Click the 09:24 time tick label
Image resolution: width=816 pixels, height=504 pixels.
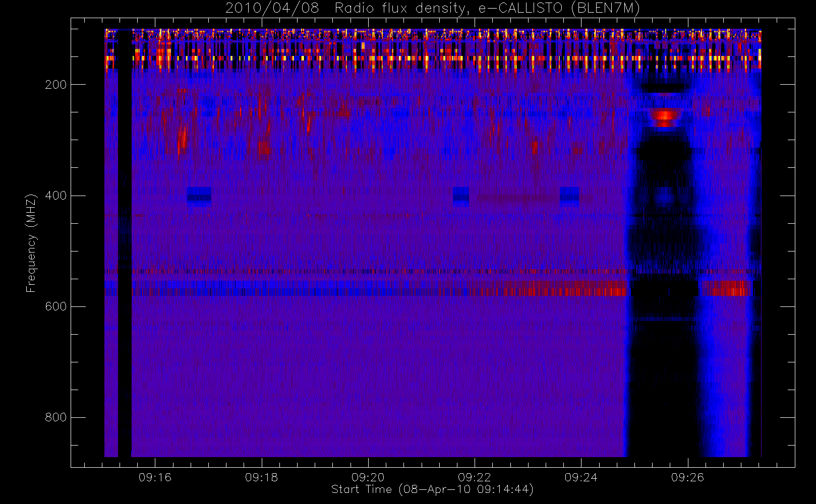point(581,477)
